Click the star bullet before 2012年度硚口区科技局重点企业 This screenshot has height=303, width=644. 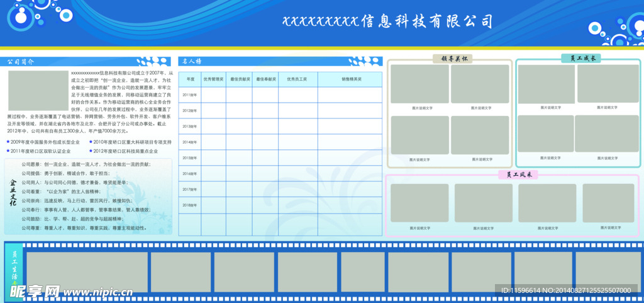point(91,151)
